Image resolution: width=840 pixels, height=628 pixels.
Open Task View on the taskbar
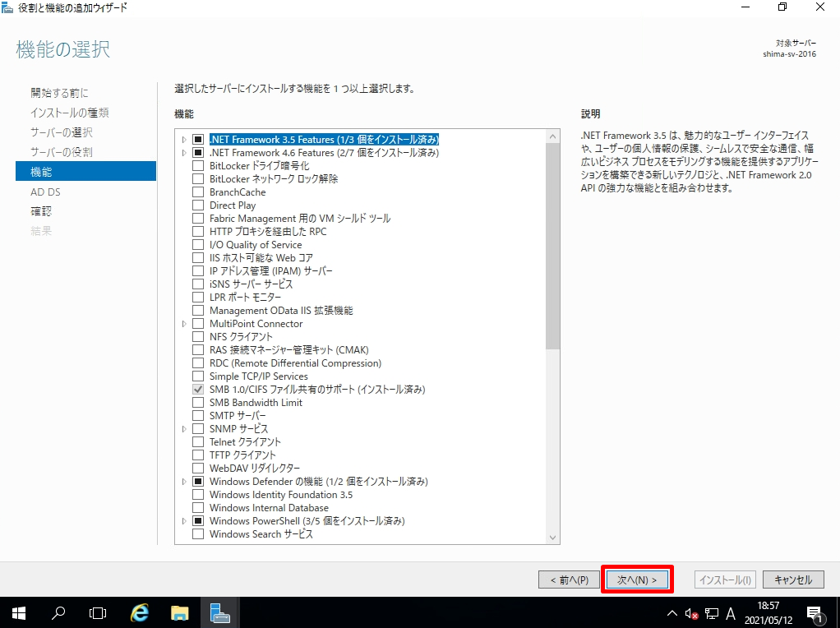tap(98, 612)
